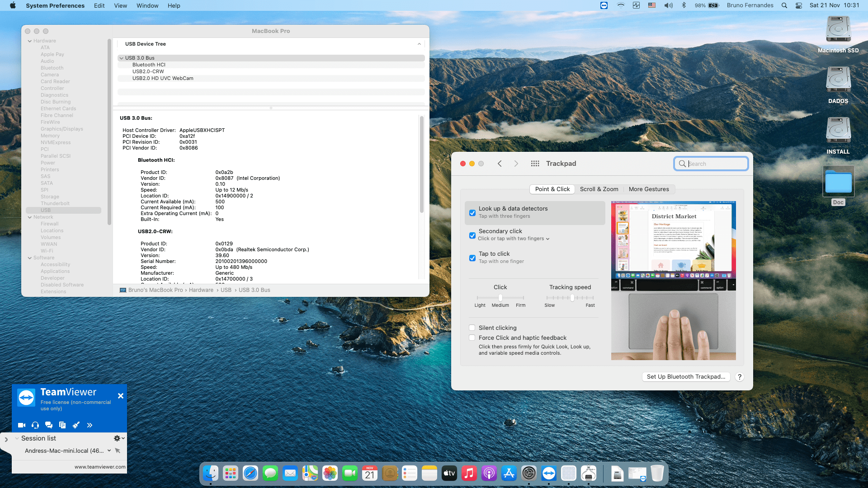
Task: Click Set Up Bluetooth Trackpad button
Action: pyautogui.click(x=685, y=377)
